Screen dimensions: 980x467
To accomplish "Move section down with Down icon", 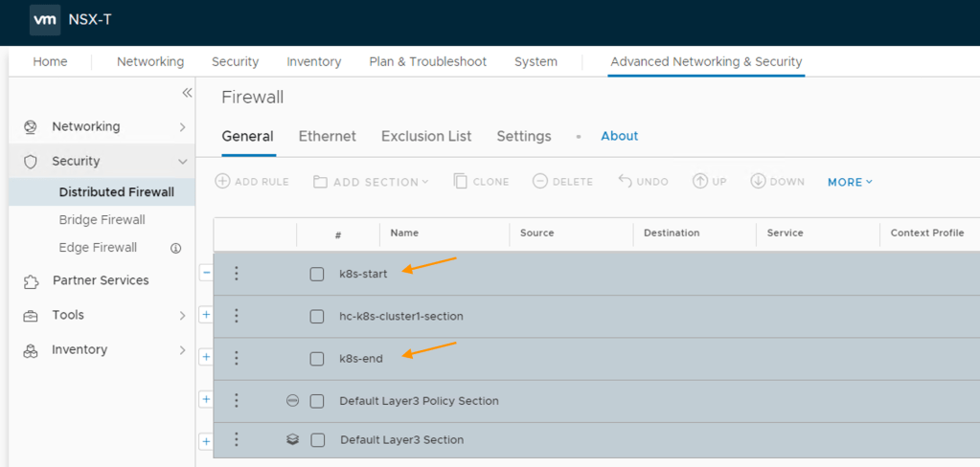I will point(758,181).
